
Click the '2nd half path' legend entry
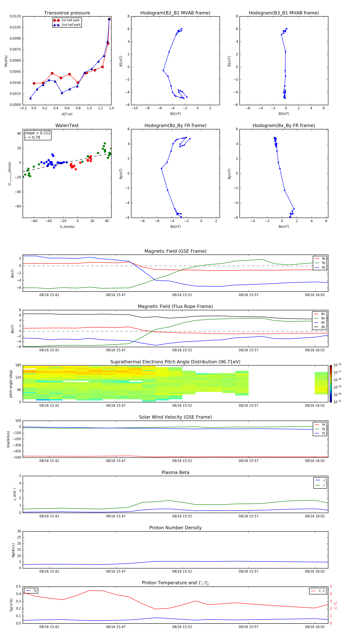67,25
